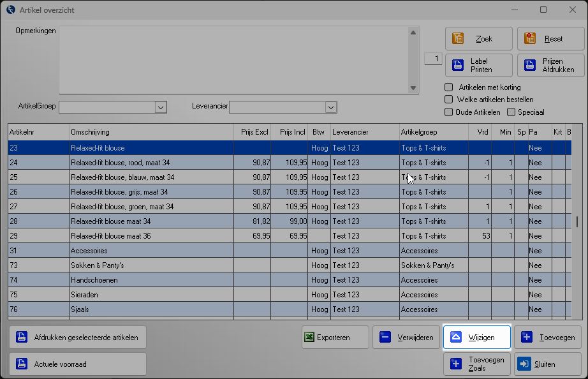The height and width of the screenshot is (379, 588).
Task: Click the Excel icon on Exporteren
Action: (309, 337)
